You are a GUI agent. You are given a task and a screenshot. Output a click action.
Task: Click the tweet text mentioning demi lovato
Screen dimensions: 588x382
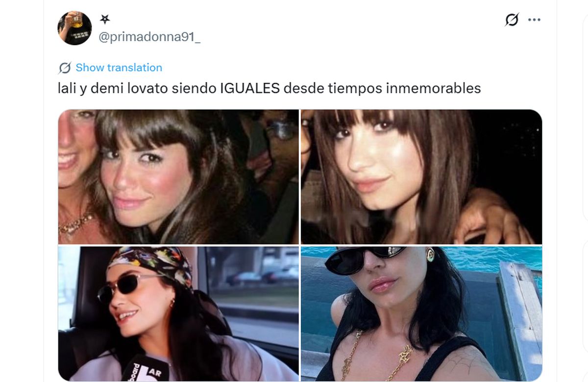(268, 89)
